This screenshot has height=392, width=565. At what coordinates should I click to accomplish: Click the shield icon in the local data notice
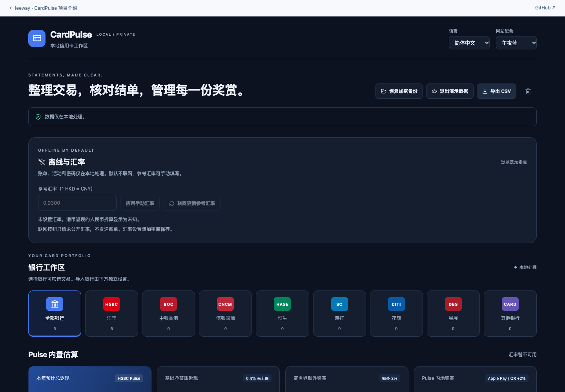click(38, 117)
